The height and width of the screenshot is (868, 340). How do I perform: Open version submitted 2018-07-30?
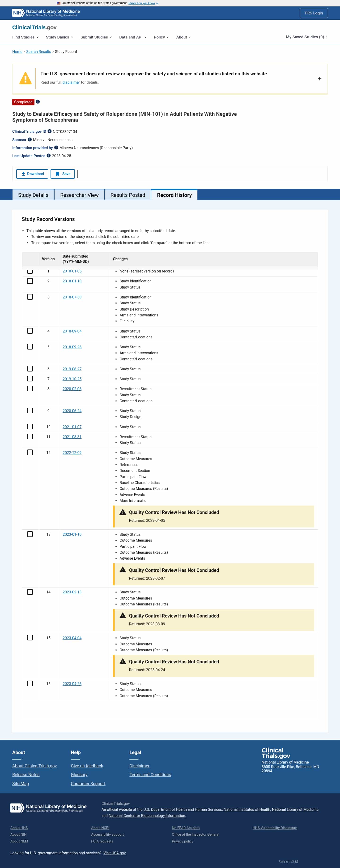72,297
